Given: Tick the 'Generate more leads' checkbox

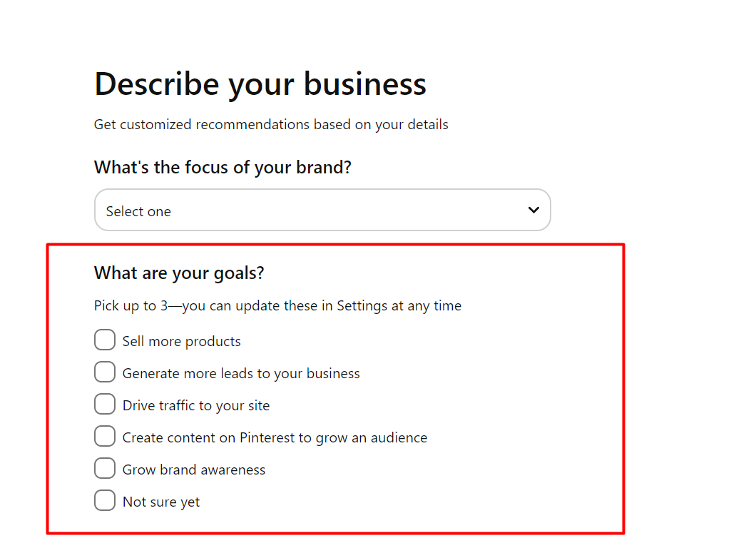Looking at the screenshot, I should point(105,372).
